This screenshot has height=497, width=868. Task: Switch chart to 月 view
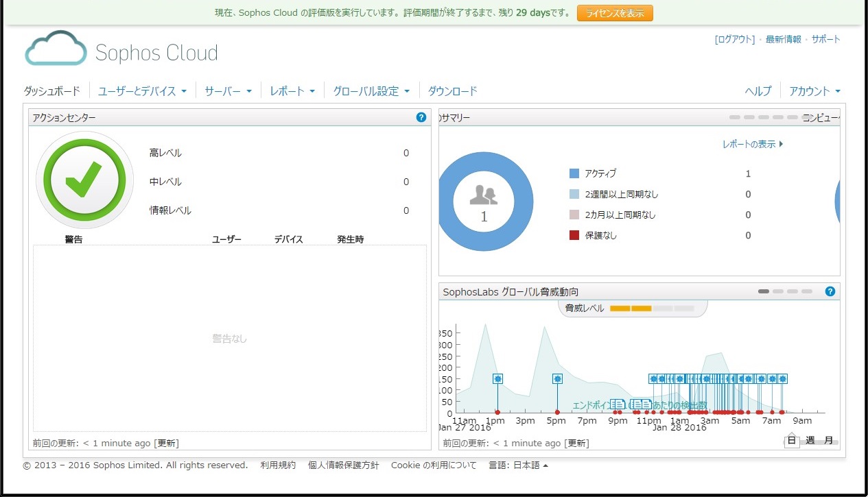pos(829,440)
